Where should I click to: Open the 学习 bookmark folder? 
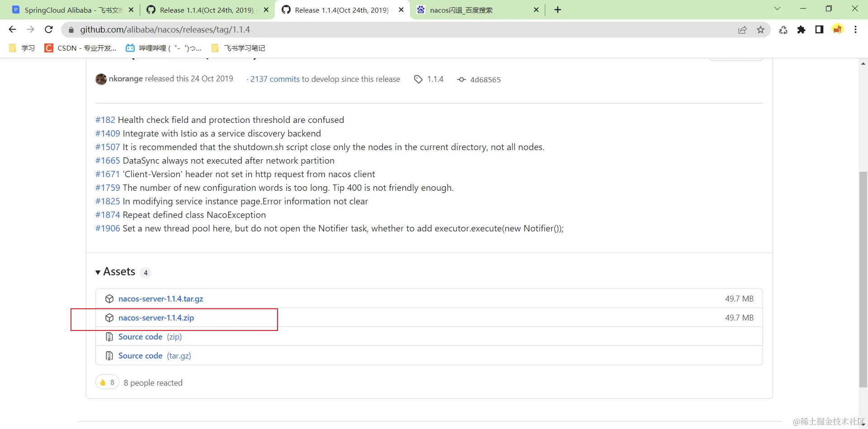click(x=22, y=48)
